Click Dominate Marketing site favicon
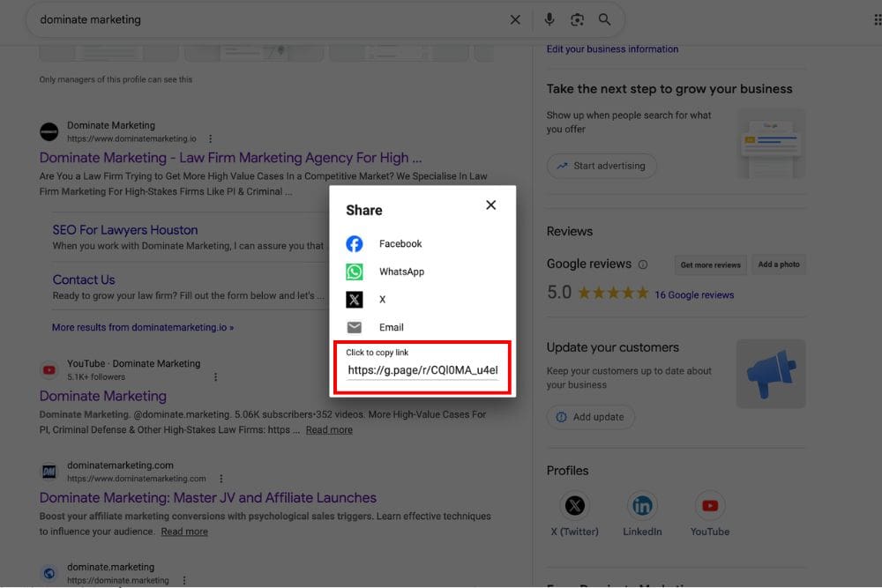Screen dimensions: 882x588 point(49,131)
